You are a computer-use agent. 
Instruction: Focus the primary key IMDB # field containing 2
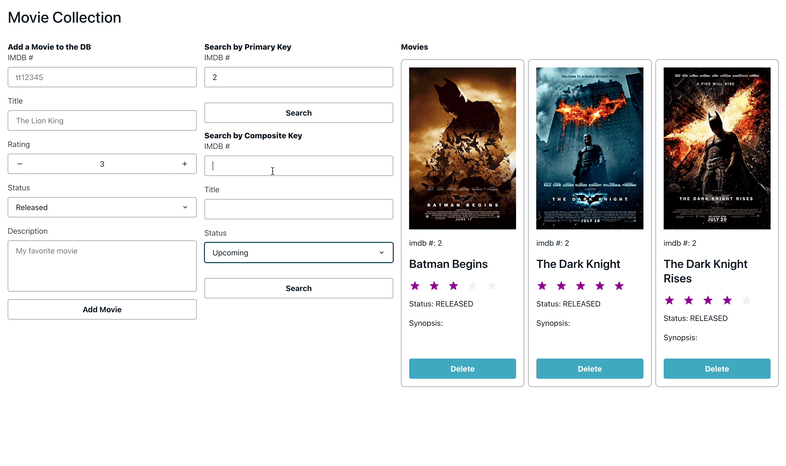pos(299,77)
